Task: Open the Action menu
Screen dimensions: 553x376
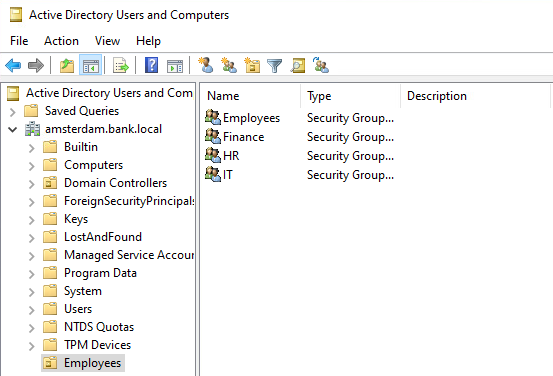Action: (x=61, y=41)
